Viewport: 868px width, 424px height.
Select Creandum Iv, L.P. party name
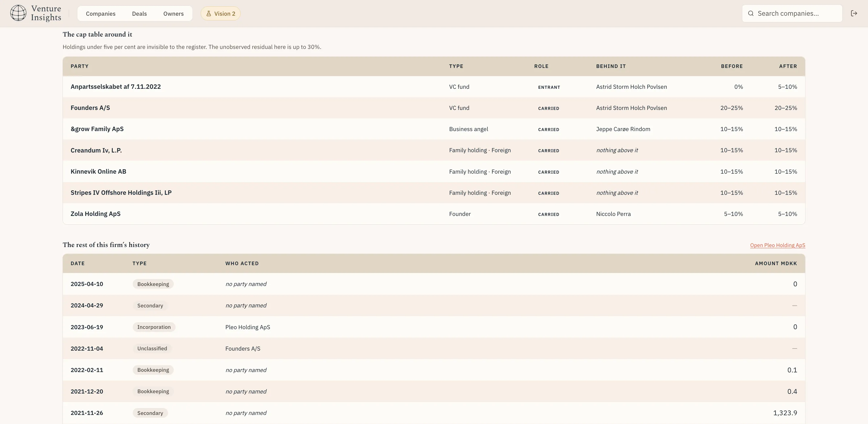pos(96,150)
